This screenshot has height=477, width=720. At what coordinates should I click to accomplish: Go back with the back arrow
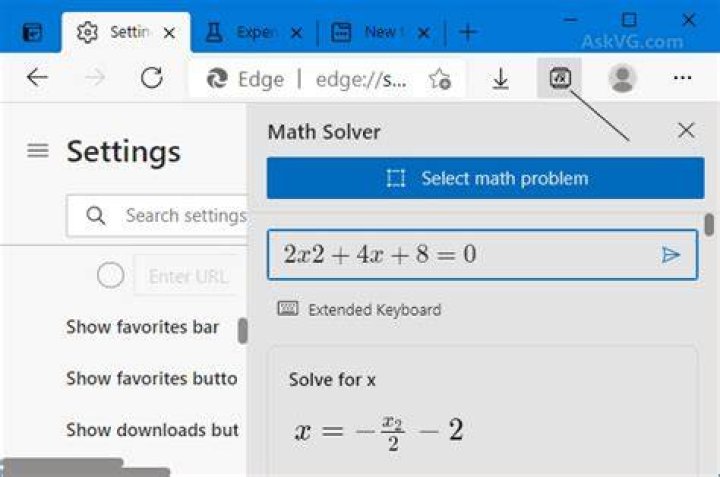coord(37,77)
